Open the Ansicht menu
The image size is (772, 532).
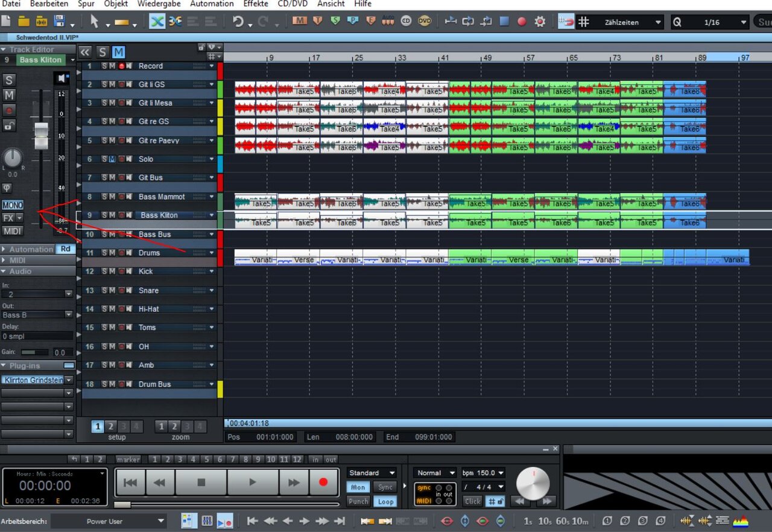pos(331,4)
